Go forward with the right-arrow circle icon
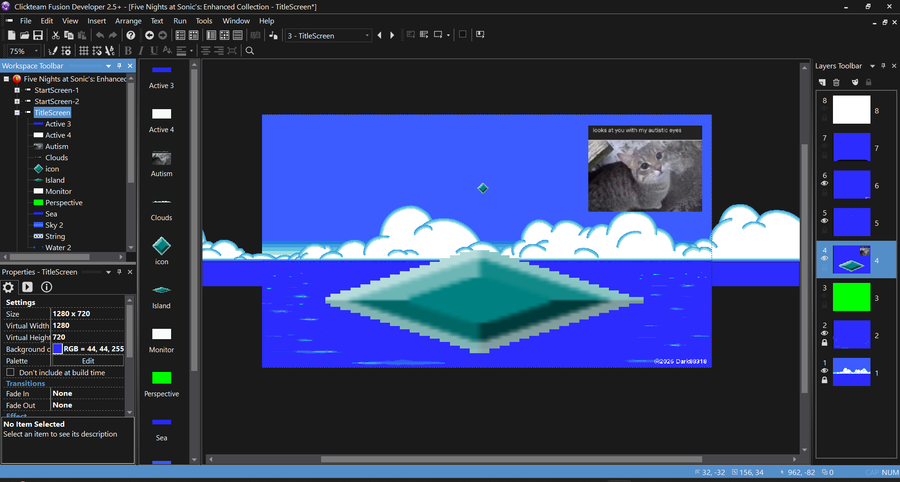The width and height of the screenshot is (900, 482). coord(162,35)
